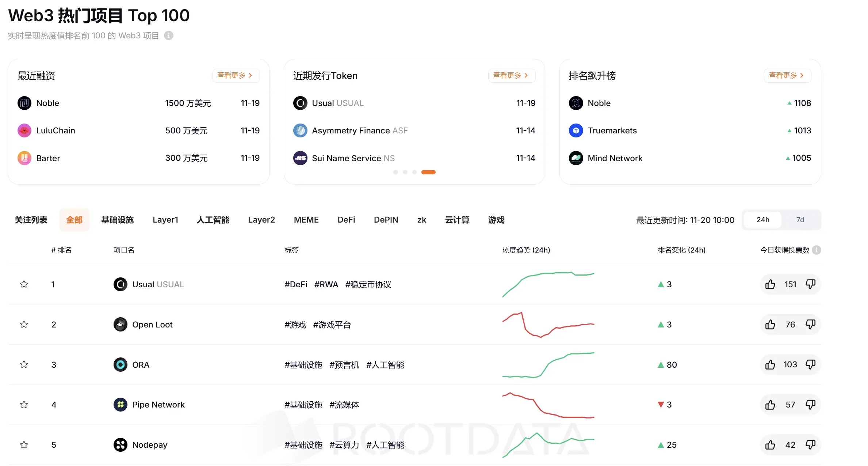Click the info icon beside 今日获得投票数 column
This screenshot has width=868, height=466.
[817, 250]
